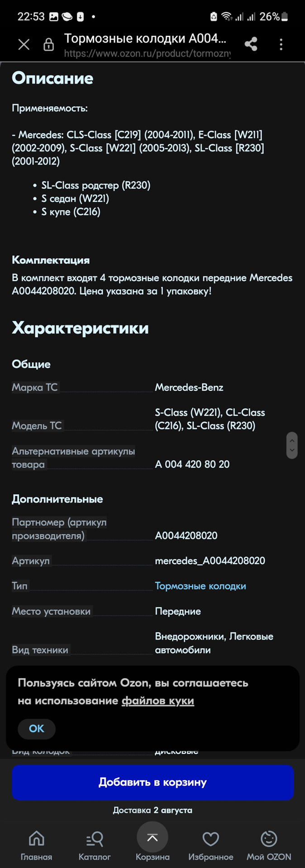Image resolution: width=305 pixels, height=868 pixels.
Task: Dismiss cookie notice with OK button
Action: [x=36, y=729]
